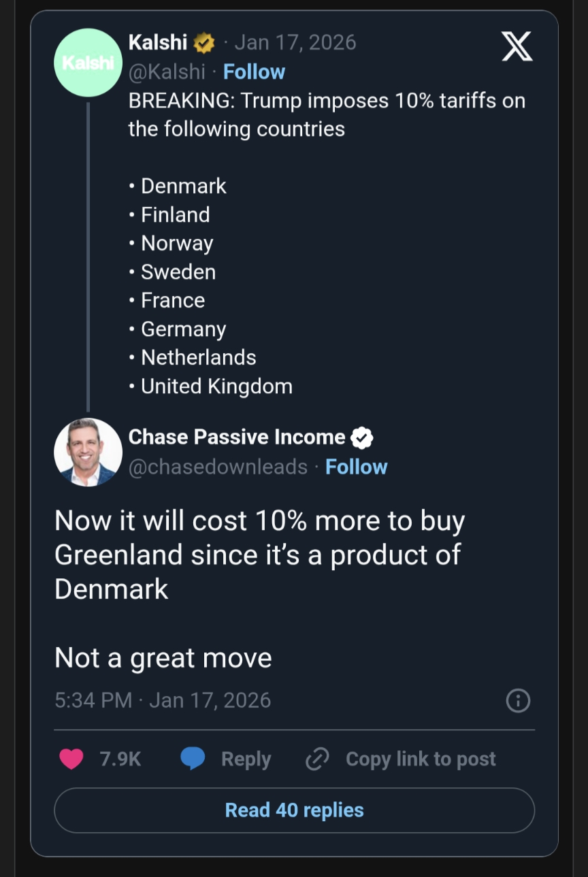Click the blue reply bubble icon

193,759
